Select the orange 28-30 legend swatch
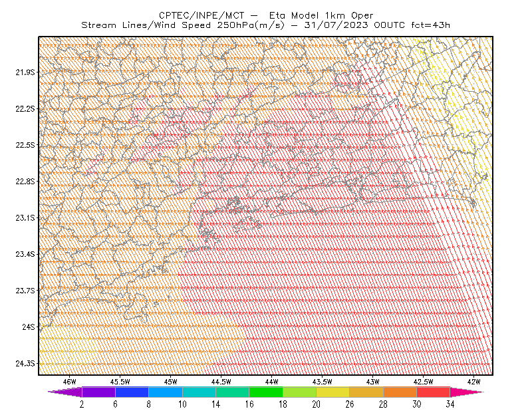 (400, 392)
